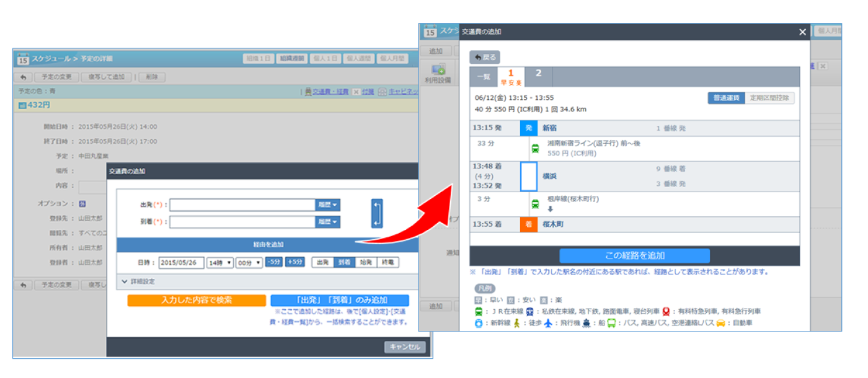Select 普通運賃 fare toggle
This screenshot has width=868, height=378.
(x=726, y=98)
